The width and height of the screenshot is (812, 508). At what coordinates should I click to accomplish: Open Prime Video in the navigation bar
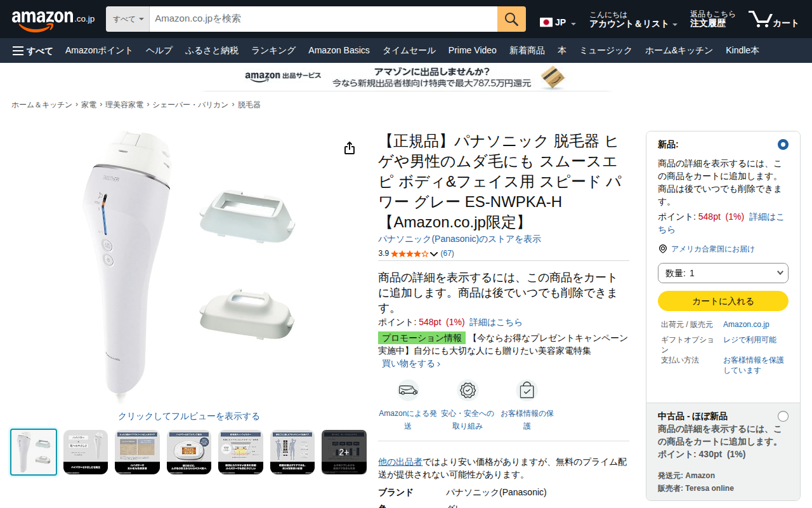coord(473,51)
